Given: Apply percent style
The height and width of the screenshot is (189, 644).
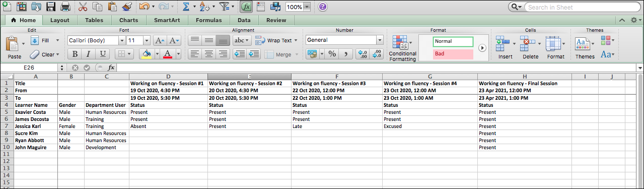Looking at the screenshot, I should tap(332, 54).
